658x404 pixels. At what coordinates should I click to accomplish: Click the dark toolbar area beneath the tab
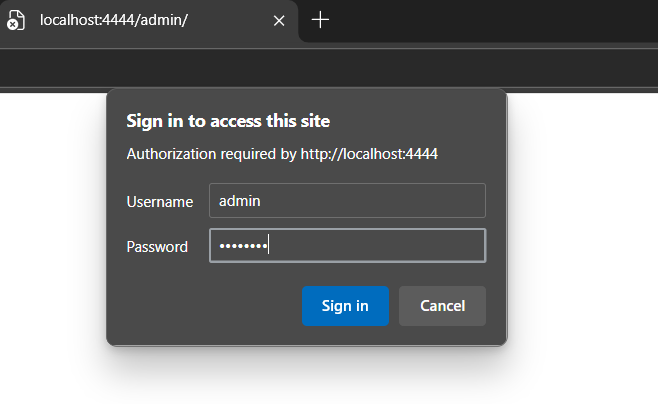(x=329, y=68)
